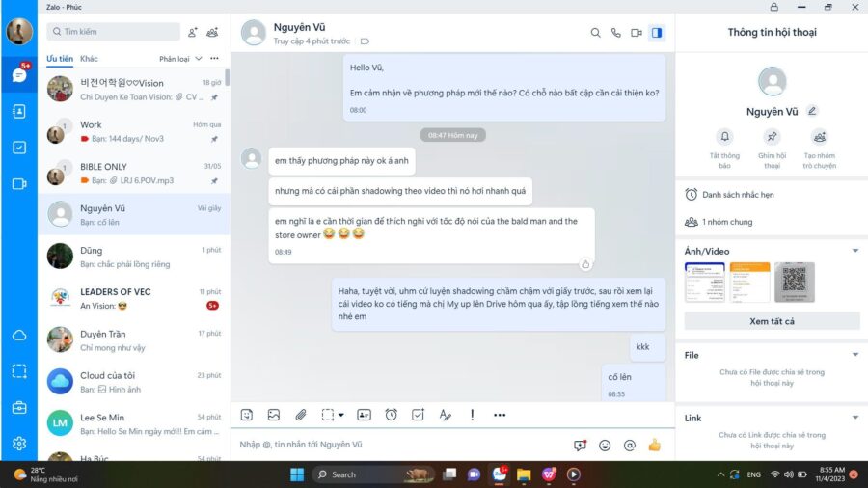Start a voice call with Nguyên Vũ
Screen dimensions: 868x488
coord(615,33)
